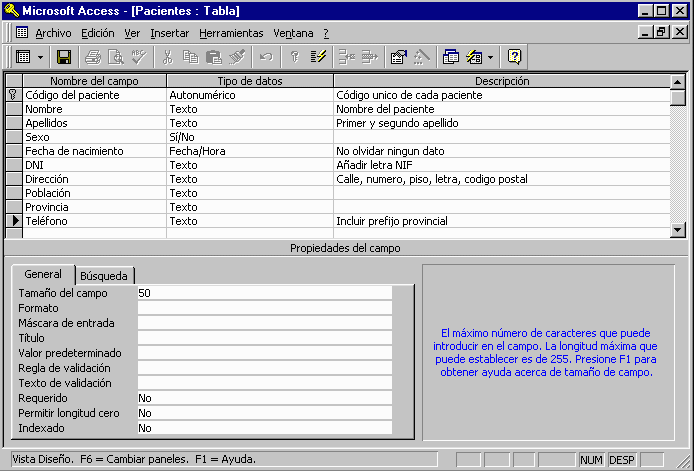Screen dimensions: 694x471
Task: Click the Tamaño del campo value 50
Action: point(265,293)
